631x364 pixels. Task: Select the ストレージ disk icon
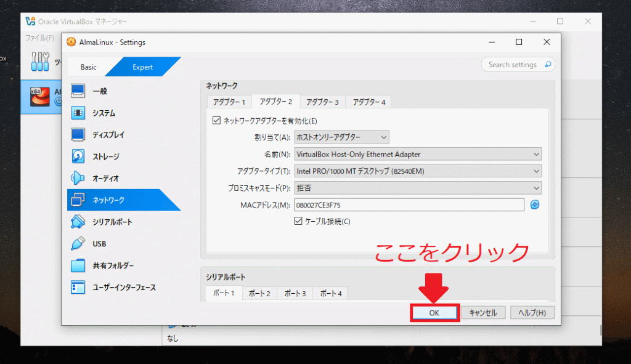click(x=78, y=156)
